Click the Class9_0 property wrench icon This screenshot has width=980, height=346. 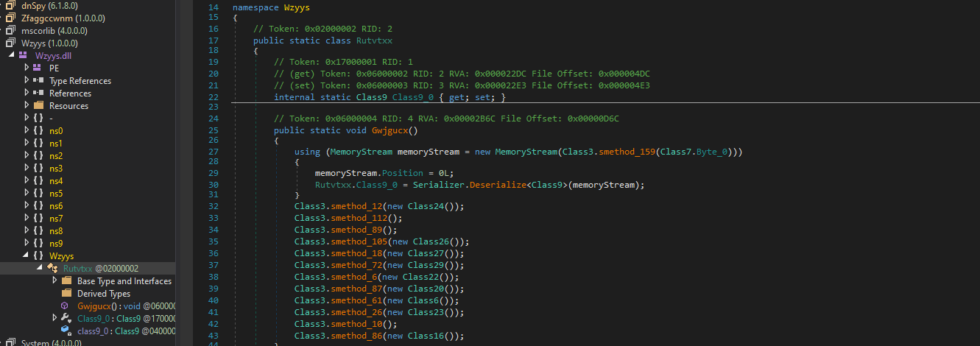click(x=66, y=318)
